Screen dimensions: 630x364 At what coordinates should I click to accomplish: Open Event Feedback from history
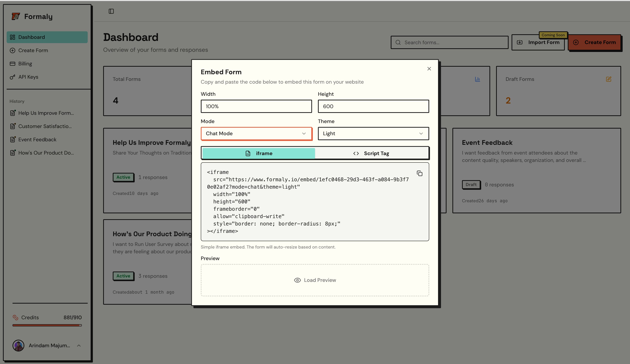(37, 139)
